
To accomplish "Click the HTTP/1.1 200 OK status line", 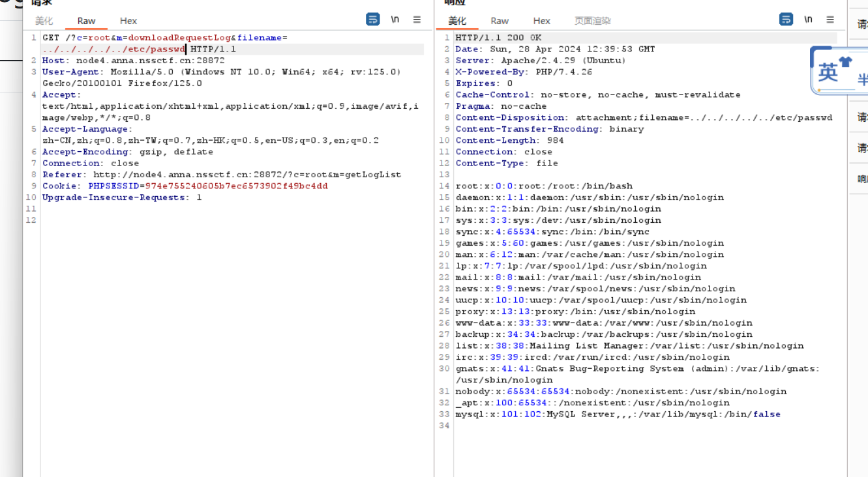I will click(x=498, y=38).
